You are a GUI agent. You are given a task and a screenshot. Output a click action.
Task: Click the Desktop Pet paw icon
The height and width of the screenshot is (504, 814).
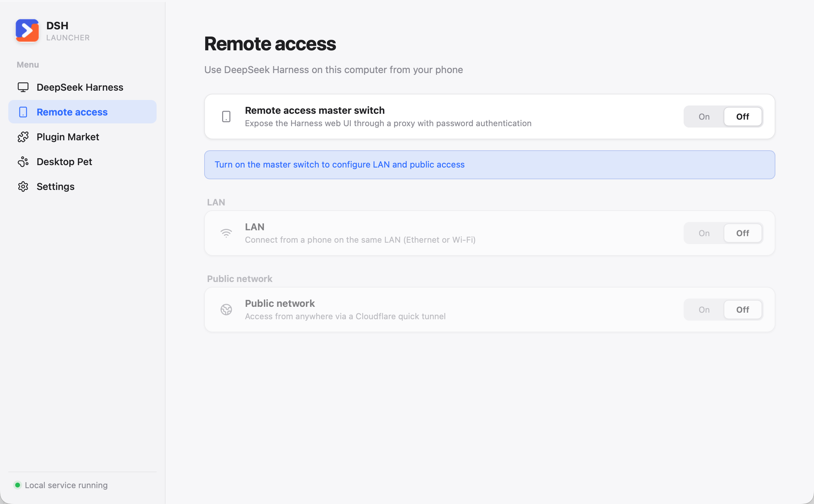coord(23,162)
